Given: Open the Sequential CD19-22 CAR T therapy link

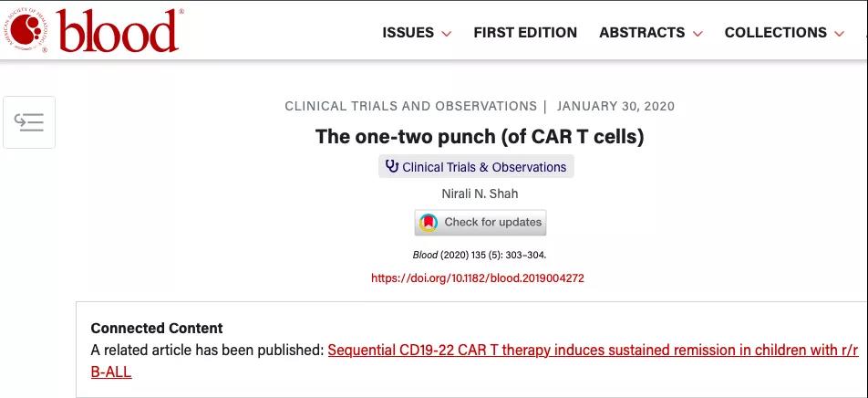Looking at the screenshot, I should (x=475, y=361).
